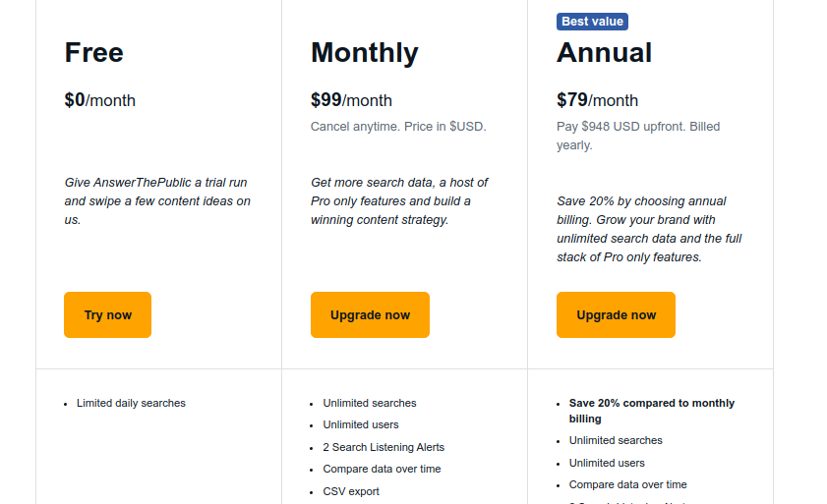The height and width of the screenshot is (504, 827).
Task: Click the Try now button
Action: coord(107,314)
